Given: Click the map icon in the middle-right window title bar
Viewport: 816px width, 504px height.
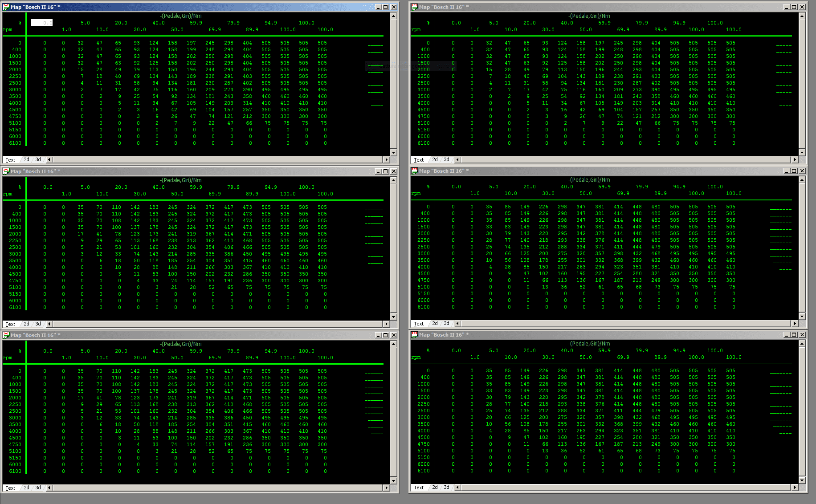Looking at the screenshot, I should coord(415,171).
